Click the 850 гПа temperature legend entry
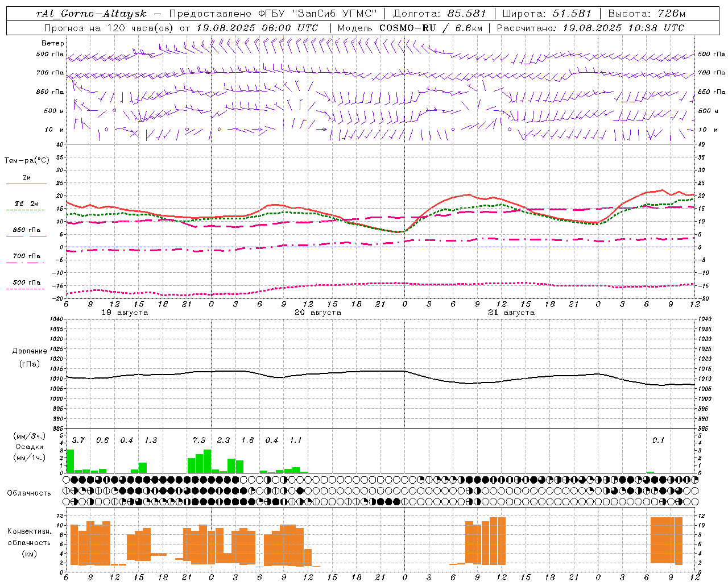Image resolution: width=728 pixels, height=582 pixels. click(27, 230)
